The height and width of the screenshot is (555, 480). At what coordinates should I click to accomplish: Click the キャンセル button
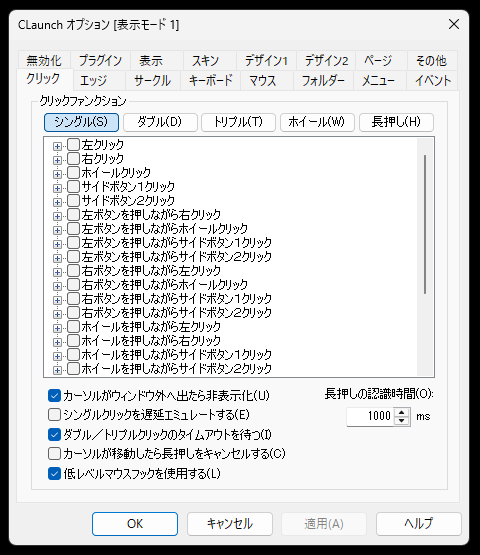(230, 524)
